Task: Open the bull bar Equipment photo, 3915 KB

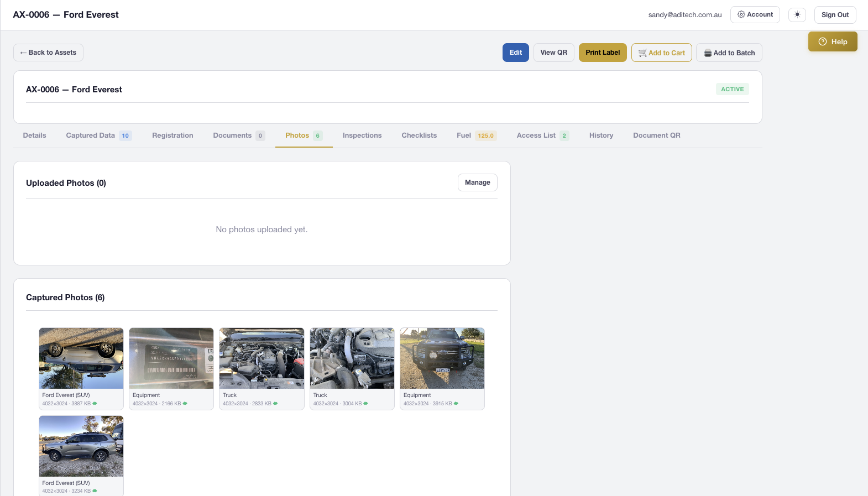Action: [442, 358]
